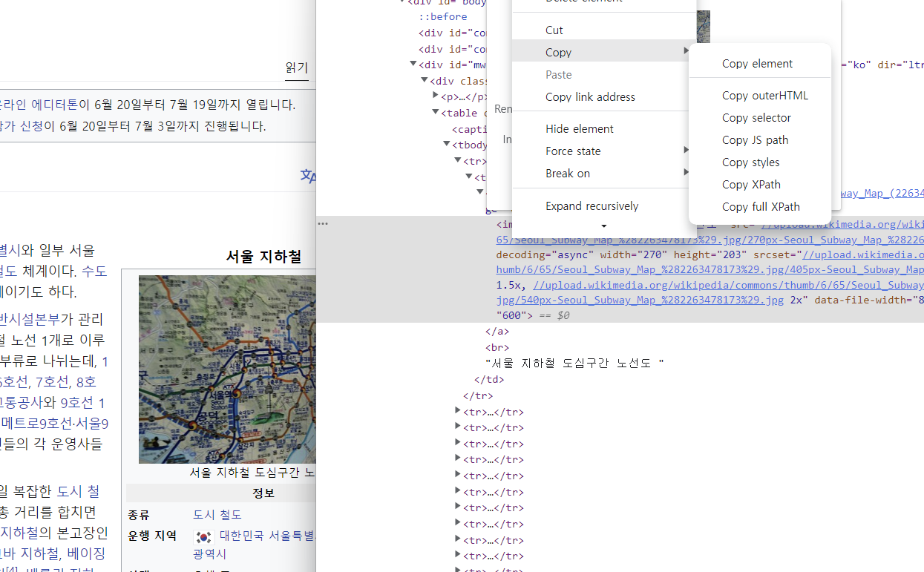Open the language translate icon on Wikipedia page
The height and width of the screenshot is (572, 924).
coord(308,176)
